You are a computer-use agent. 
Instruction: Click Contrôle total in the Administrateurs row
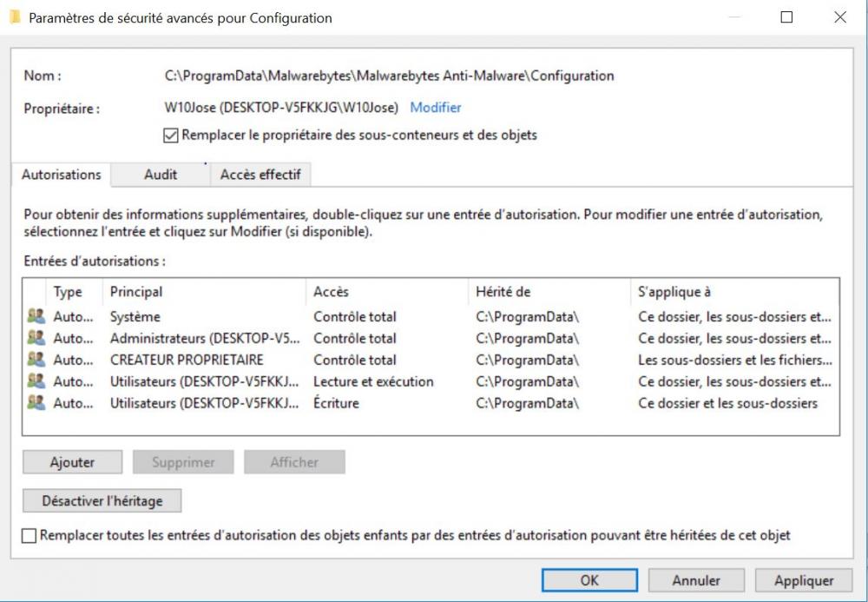tap(355, 339)
